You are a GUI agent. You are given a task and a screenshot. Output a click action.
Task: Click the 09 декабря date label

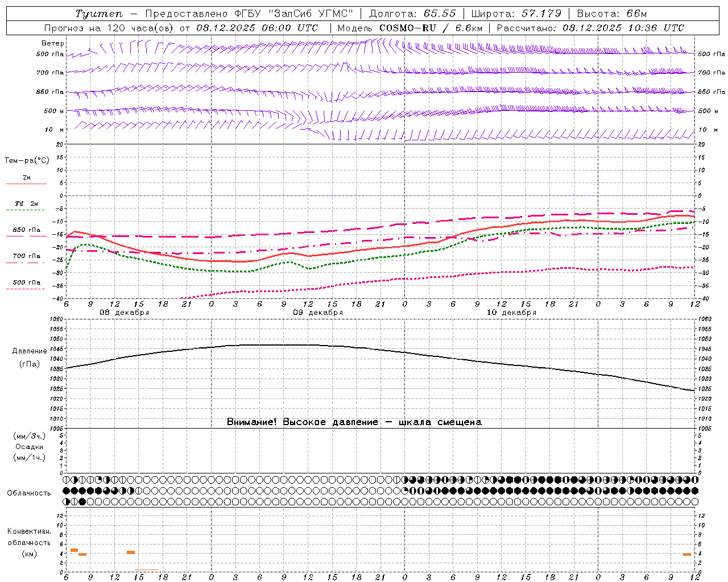pyautogui.click(x=318, y=313)
